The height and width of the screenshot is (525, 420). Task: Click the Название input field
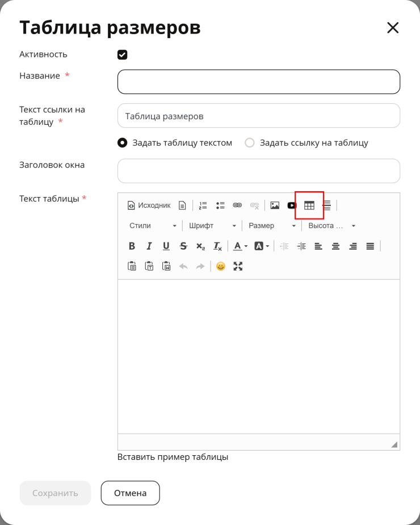259,82
